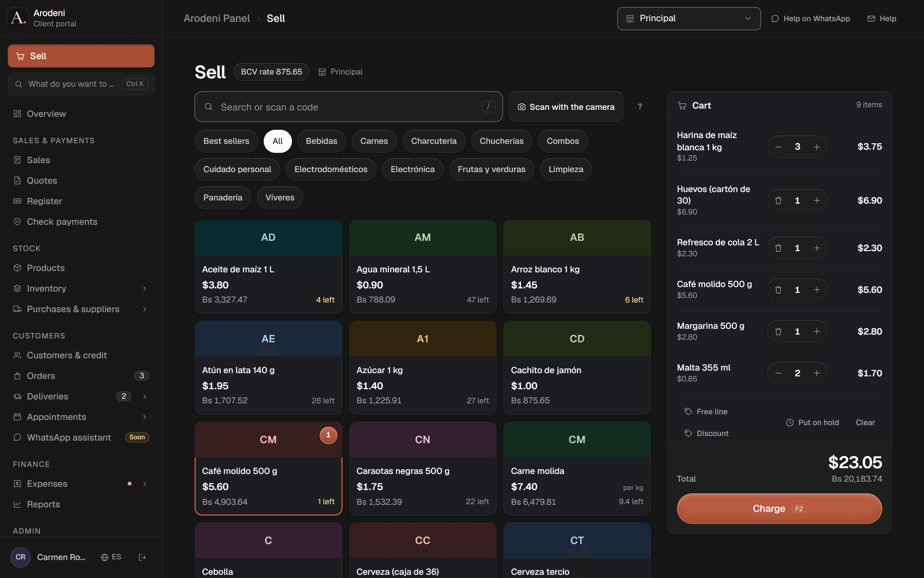The height and width of the screenshot is (578, 924).
Task: Open Help on WhatsApp
Action: pyautogui.click(x=811, y=18)
